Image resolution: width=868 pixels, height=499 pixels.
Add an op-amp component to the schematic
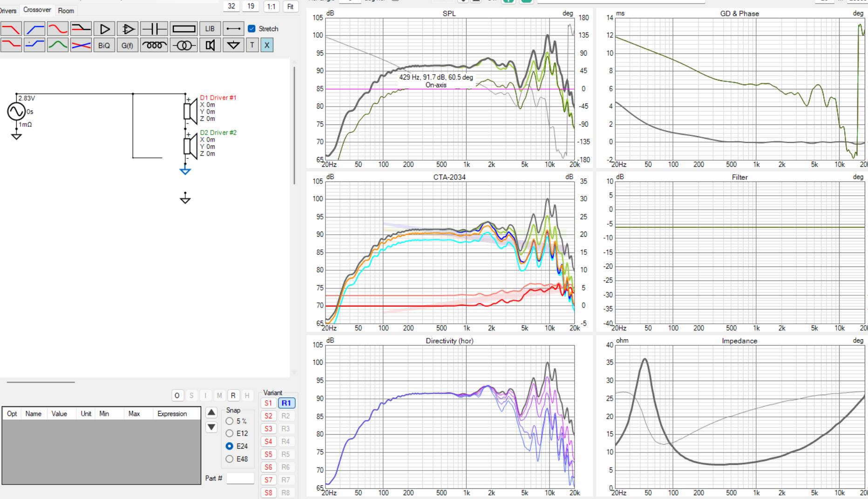[128, 29]
